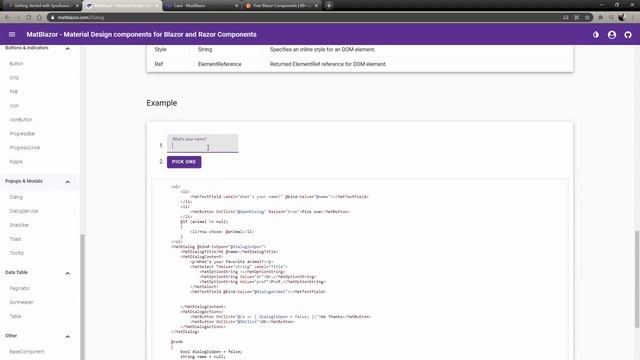Collapse the Other section chevron
Image resolution: width=640 pixels, height=360 pixels.
(x=67, y=336)
